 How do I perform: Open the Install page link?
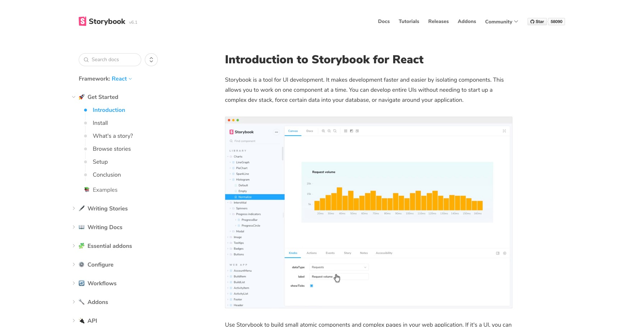coord(100,123)
